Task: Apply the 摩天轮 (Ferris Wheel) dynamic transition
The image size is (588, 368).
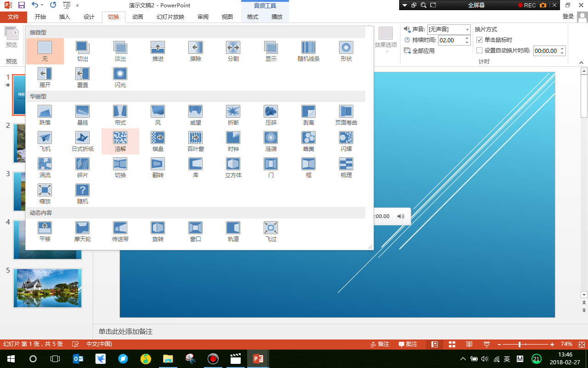Action: pos(83,231)
